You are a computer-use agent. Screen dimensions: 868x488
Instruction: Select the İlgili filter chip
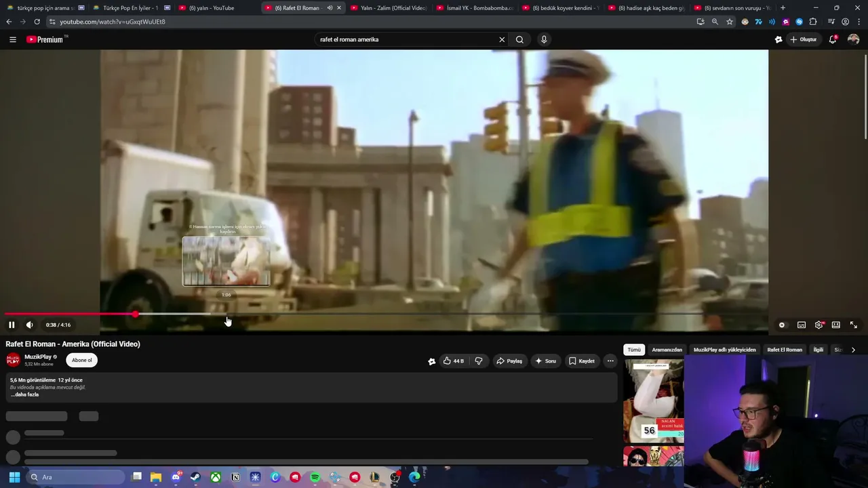(818, 350)
